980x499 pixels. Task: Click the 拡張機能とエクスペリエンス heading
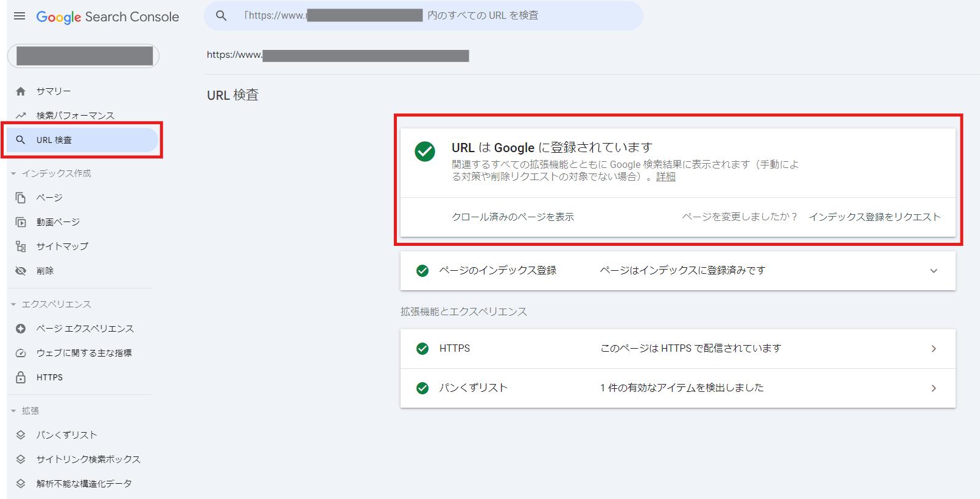(464, 312)
